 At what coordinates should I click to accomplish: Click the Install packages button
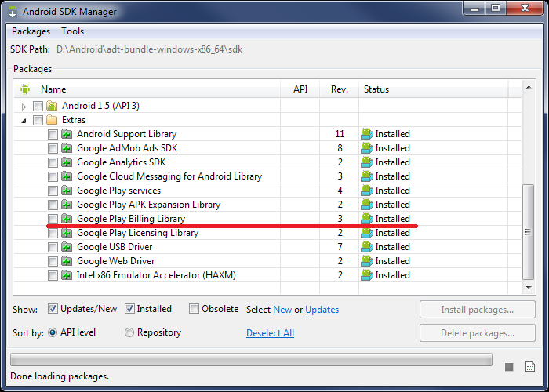point(477,310)
